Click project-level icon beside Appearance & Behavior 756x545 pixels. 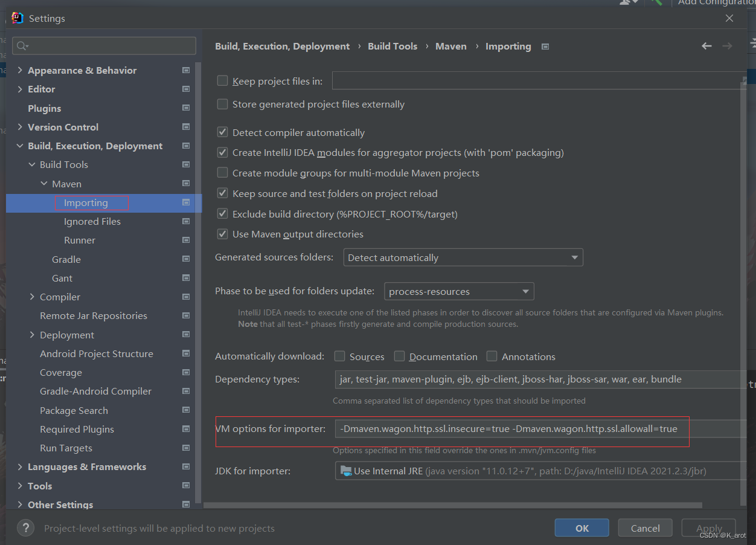(186, 70)
